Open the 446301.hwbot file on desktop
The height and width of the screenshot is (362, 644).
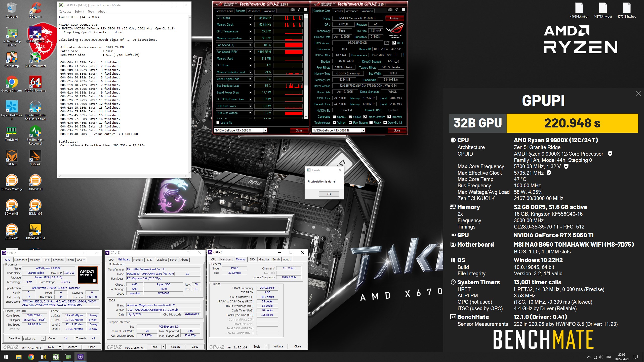point(579,10)
